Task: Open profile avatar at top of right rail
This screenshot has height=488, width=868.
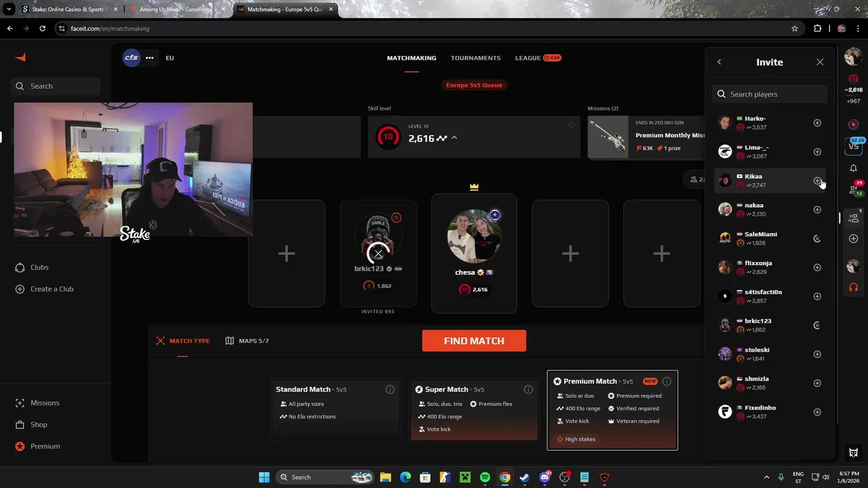Action: pyautogui.click(x=853, y=57)
